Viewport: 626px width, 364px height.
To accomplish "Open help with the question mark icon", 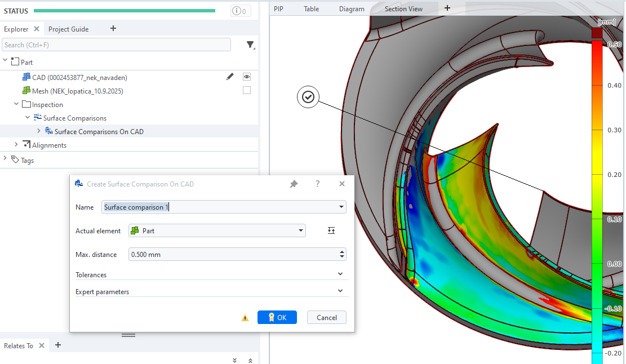I will coord(318,184).
